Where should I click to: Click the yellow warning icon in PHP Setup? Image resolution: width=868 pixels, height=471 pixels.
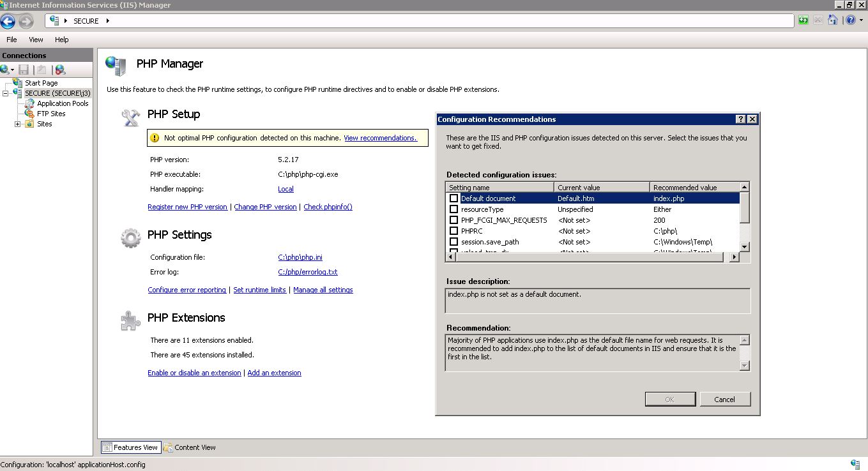(x=154, y=138)
